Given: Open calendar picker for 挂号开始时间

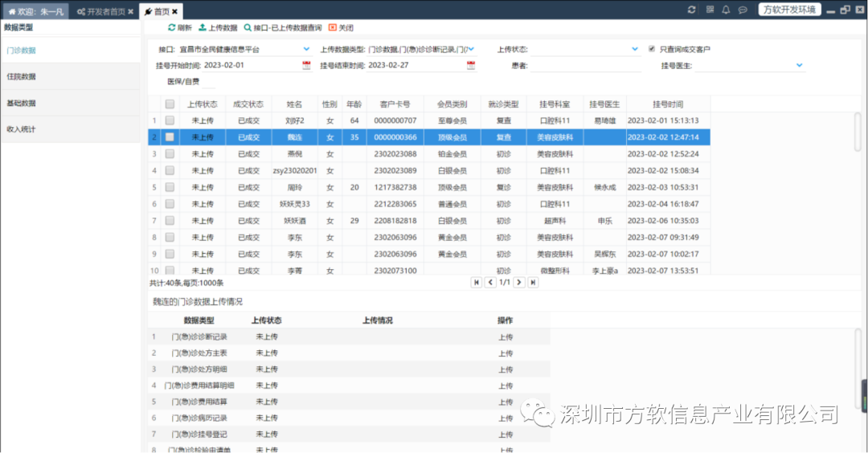Looking at the screenshot, I should click(306, 66).
